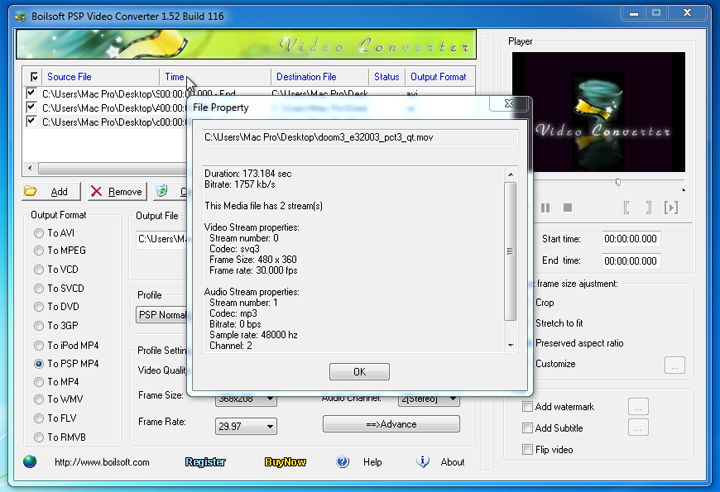Click the File Property vertical scrollbar thumb
Viewport: 720px width, 492px height.
(510, 251)
